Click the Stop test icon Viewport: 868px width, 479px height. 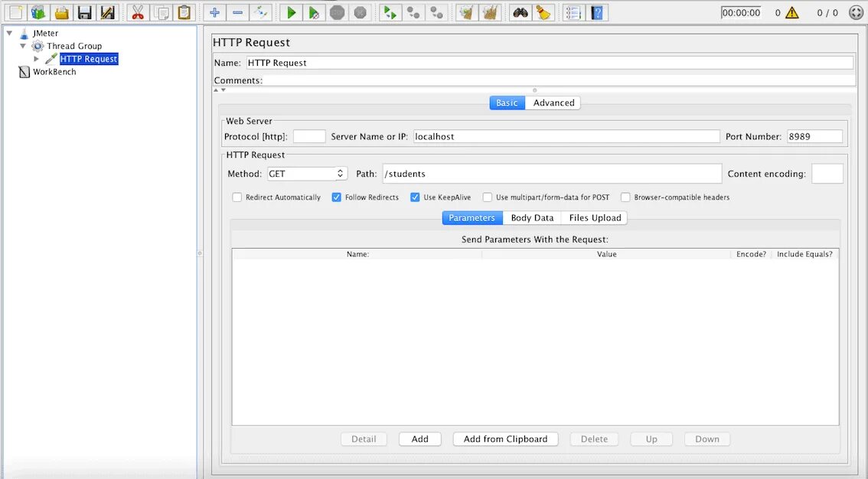(x=337, y=12)
